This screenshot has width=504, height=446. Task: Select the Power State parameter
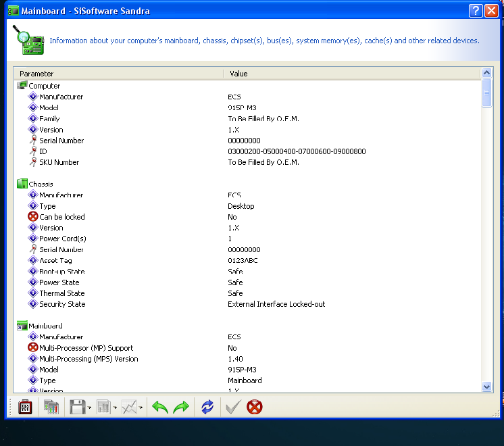pos(59,282)
